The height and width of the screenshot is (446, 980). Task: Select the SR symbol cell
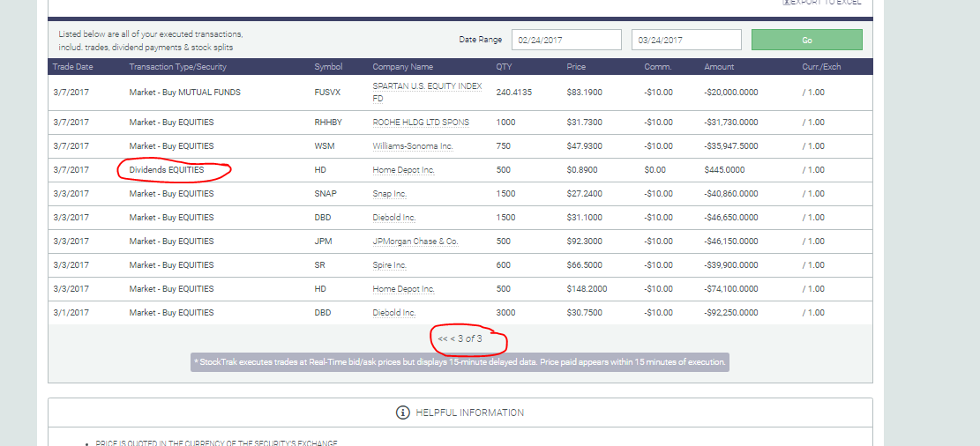(x=319, y=264)
